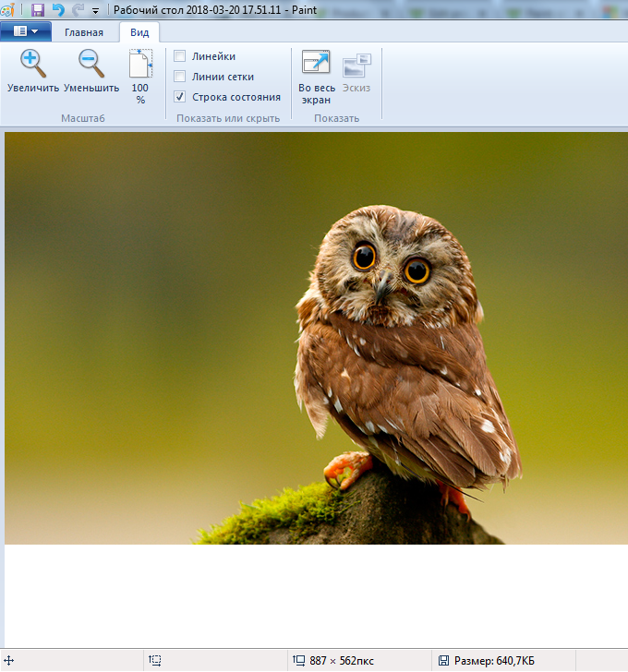The image size is (628, 672).
Task: Click the Zoom out (Уменьшить) magnifier icon
Action: pyautogui.click(x=91, y=64)
